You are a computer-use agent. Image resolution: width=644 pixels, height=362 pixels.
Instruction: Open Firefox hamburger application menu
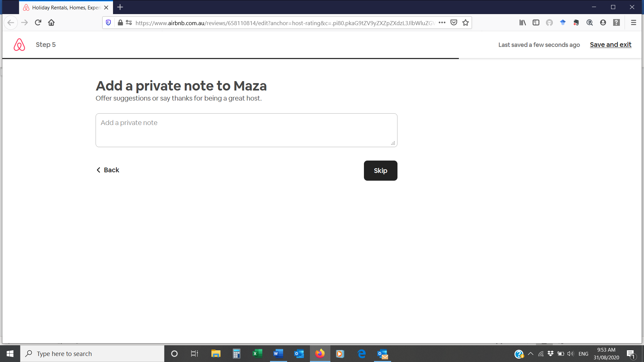pyautogui.click(x=634, y=22)
